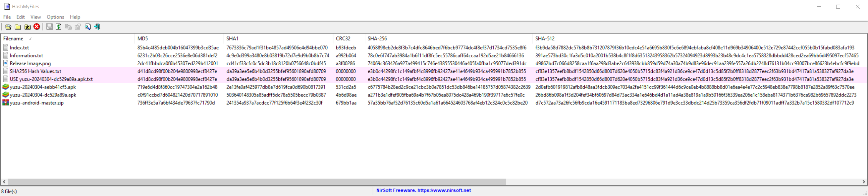Click CRC32 value 679bb1aa

point(346,102)
